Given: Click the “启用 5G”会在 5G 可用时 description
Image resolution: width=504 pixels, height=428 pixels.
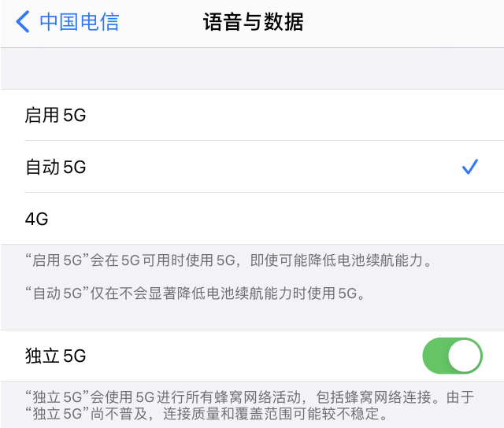Looking at the screenshot, I should 228,260.
